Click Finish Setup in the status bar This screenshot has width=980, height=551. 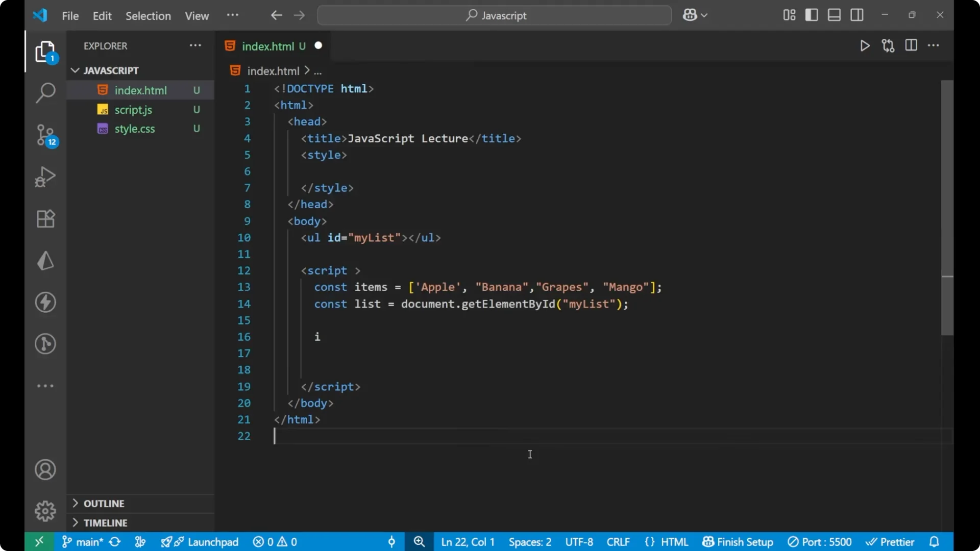(738, 542)
